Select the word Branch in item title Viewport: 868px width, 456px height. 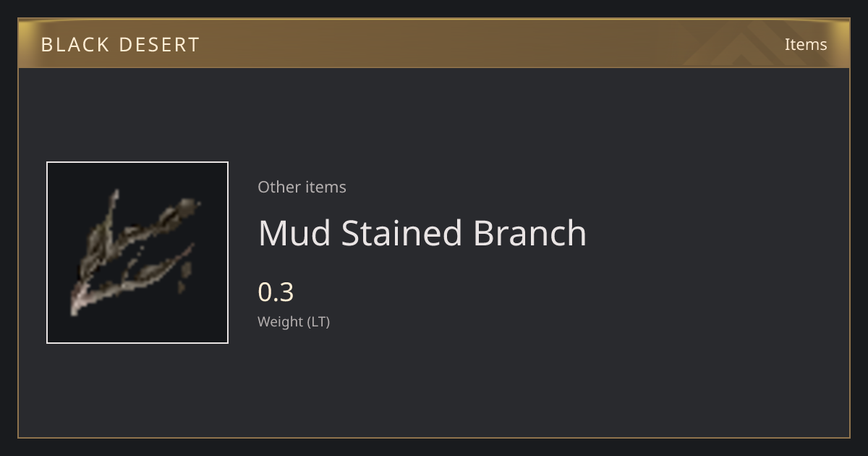point(529,233)
